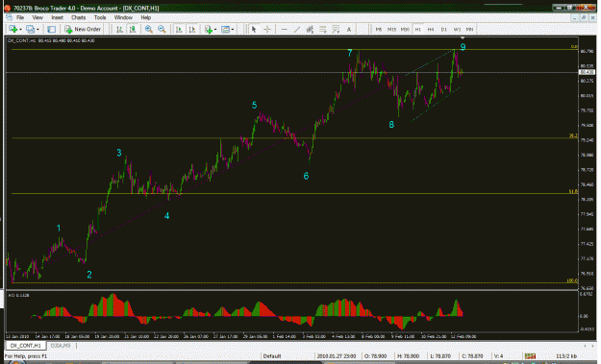This screenshot has height=364, width=601.
Task: Toggle chart auto scroll
Action: [179, 29]
